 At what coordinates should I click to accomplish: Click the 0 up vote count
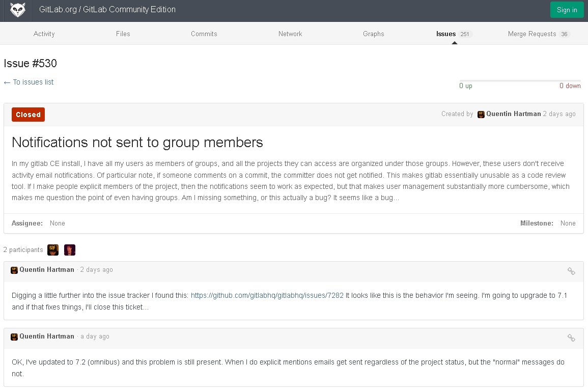tap(466, 86)
